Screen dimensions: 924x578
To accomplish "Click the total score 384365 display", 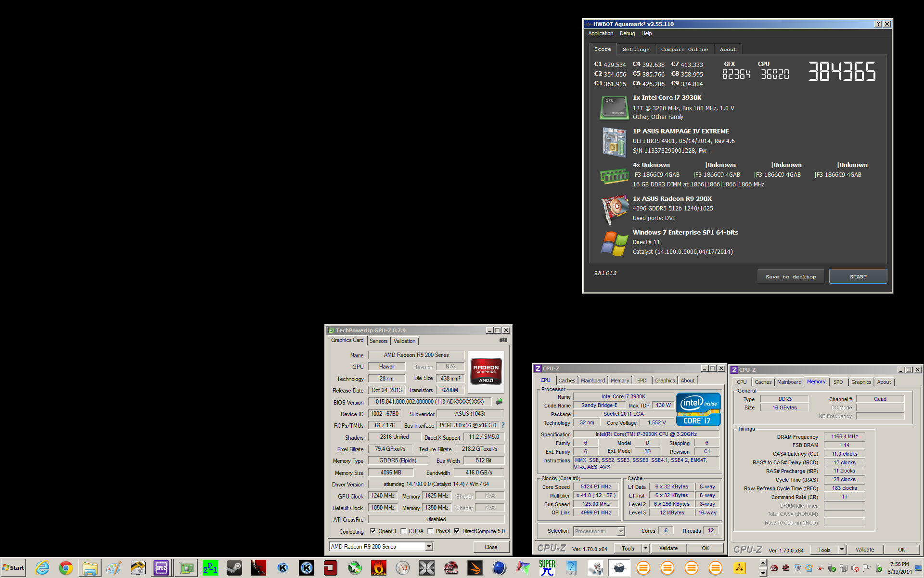I will [842, 71].
